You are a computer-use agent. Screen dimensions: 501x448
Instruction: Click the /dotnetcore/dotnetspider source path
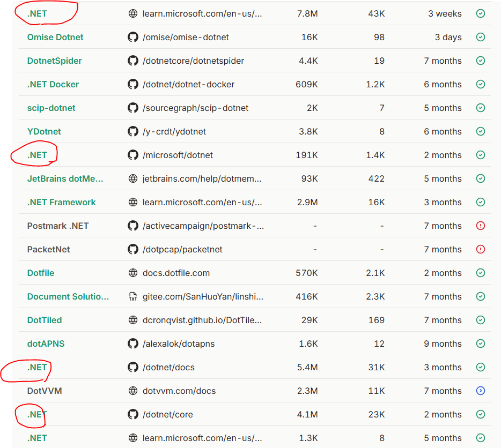193,61
